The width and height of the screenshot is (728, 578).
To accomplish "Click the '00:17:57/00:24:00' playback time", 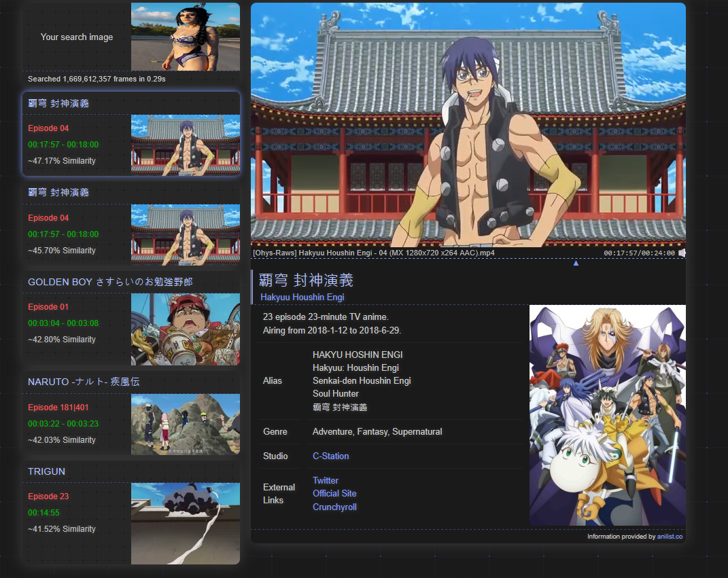I will (640, 253).
